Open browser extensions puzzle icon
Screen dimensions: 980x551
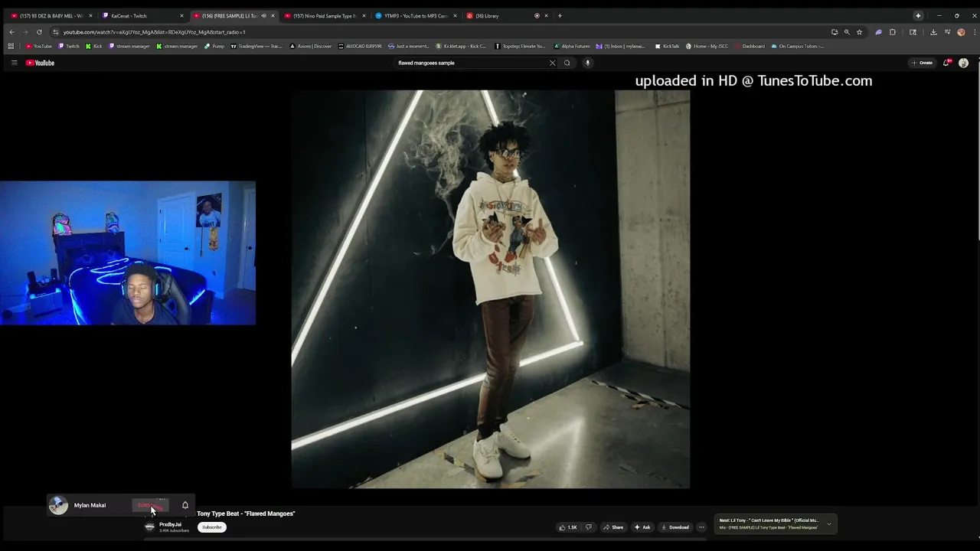click(893, 32)
